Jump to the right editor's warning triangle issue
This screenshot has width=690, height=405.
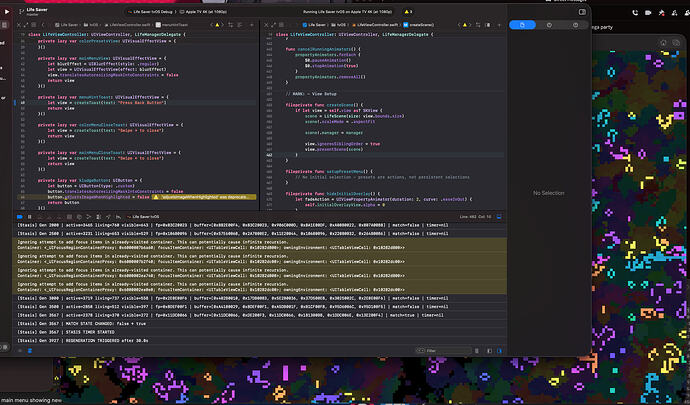pos(465,25)
